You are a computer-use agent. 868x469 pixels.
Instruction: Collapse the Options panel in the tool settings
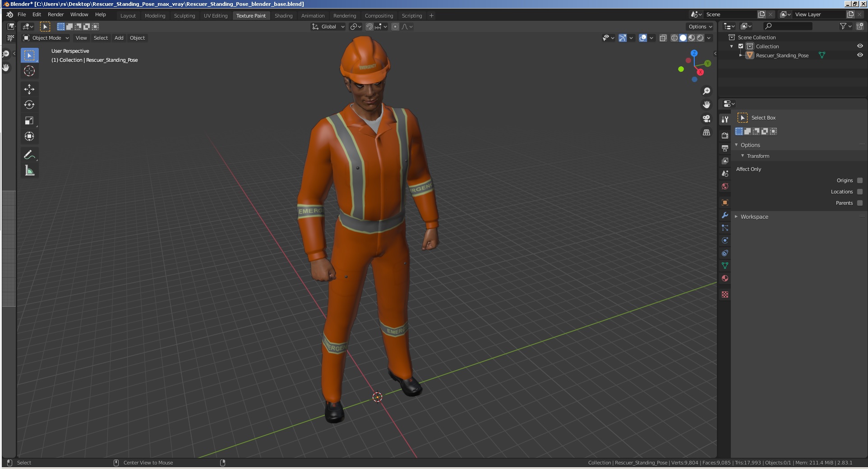point(736,145)
